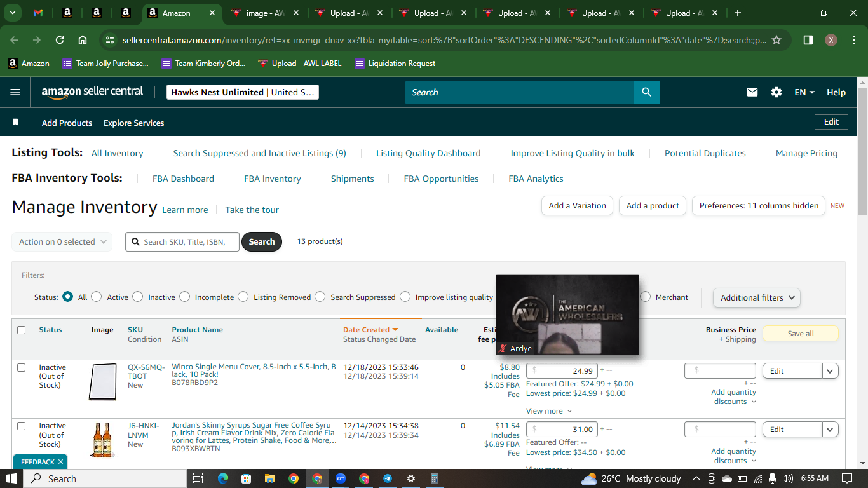Expand Add quantity discounts for Jordan's row
The height and width of the screenshot is (488, 868).
(x=734, y=456)
